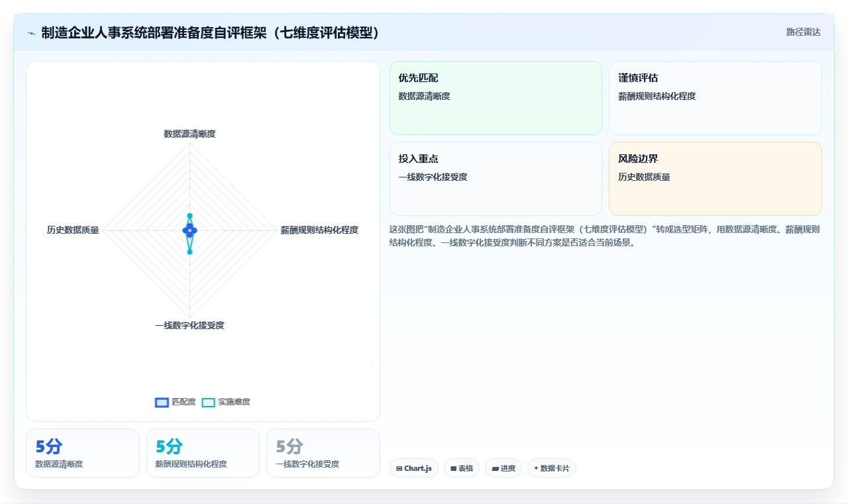848x504 pixels.
Task: Click the gray 5分 一线数字化接受度 stat card
Action: tap(323, 453)
